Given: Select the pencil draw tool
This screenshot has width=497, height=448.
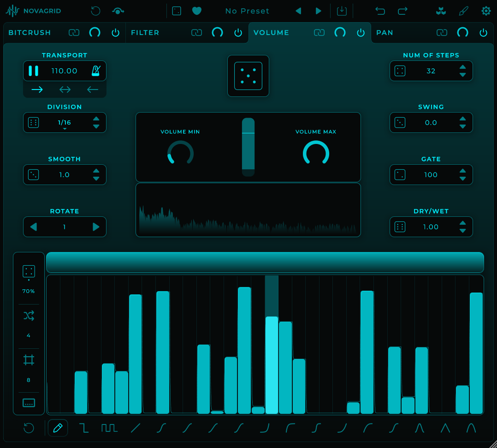Looking at the screenshot, I should 58,428.
